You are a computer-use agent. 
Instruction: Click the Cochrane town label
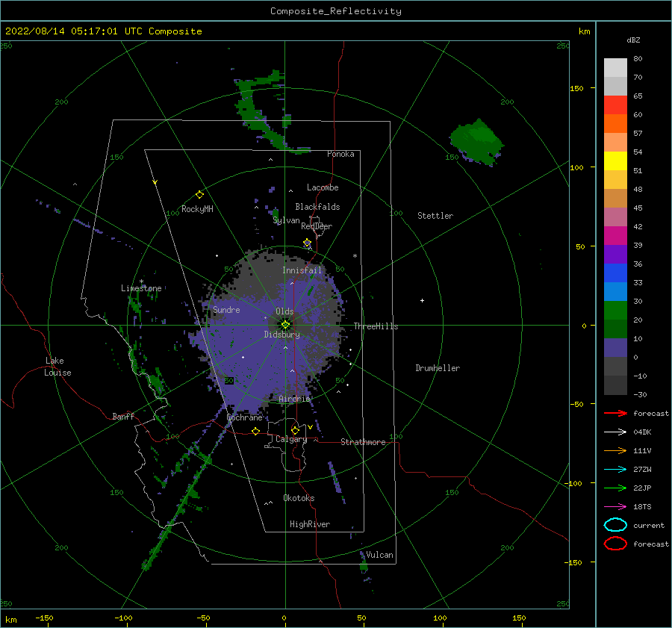[244, 417]
